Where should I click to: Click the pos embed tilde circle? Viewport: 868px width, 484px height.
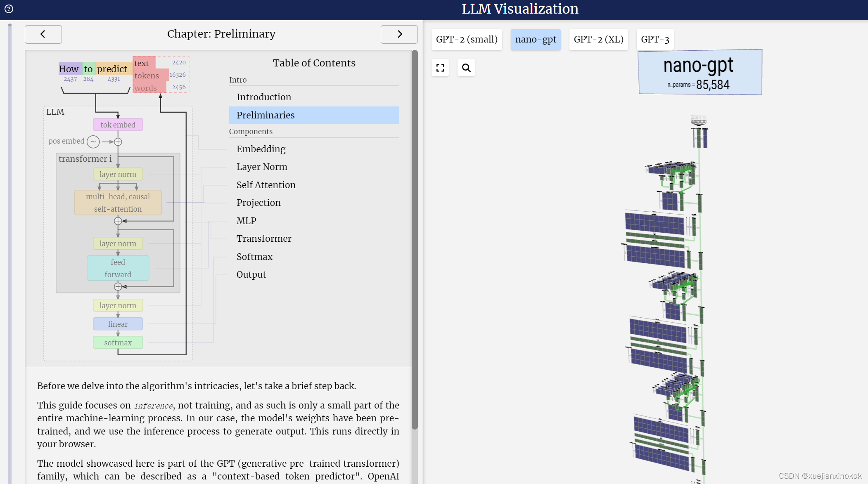tap(93, 142)
